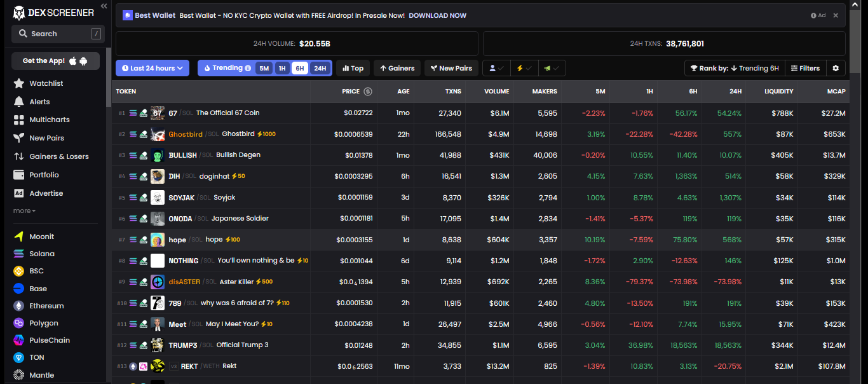The image size is (868, 384).
Task: Sort by the LIQUIDITY column header
Action: 778,92
